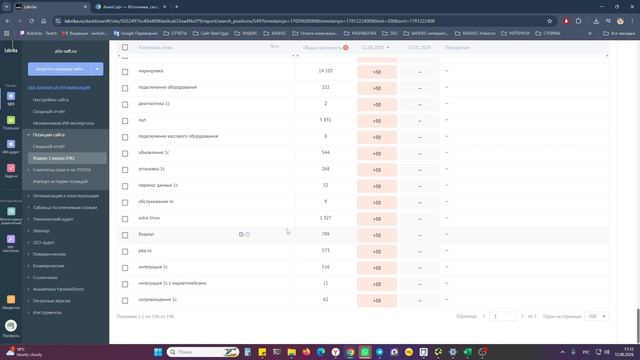Open top Сводный отчет sidebar item
Image resolution: width=640 pixels, height=360 pixels.
click(x=49, y=111)
